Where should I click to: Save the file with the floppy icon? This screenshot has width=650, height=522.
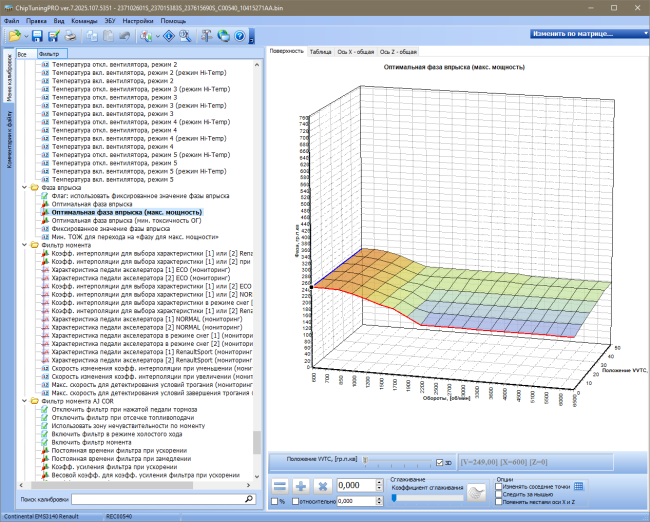click(x=37, y=36)
